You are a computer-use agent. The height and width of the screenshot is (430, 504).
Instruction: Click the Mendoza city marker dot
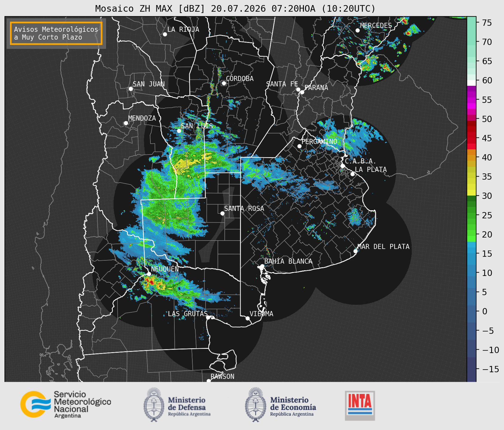click(126, 123)
